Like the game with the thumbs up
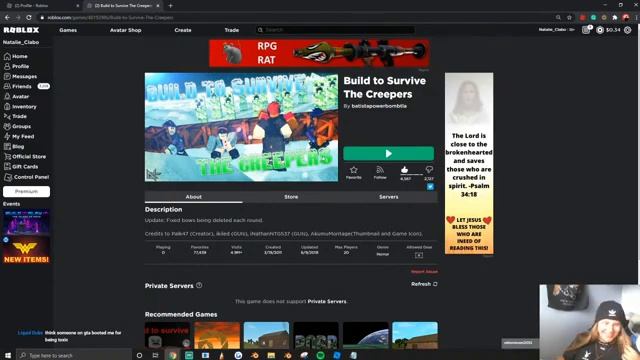The height and width of the screenshot is (360, 640). click(x=404, y=169)
